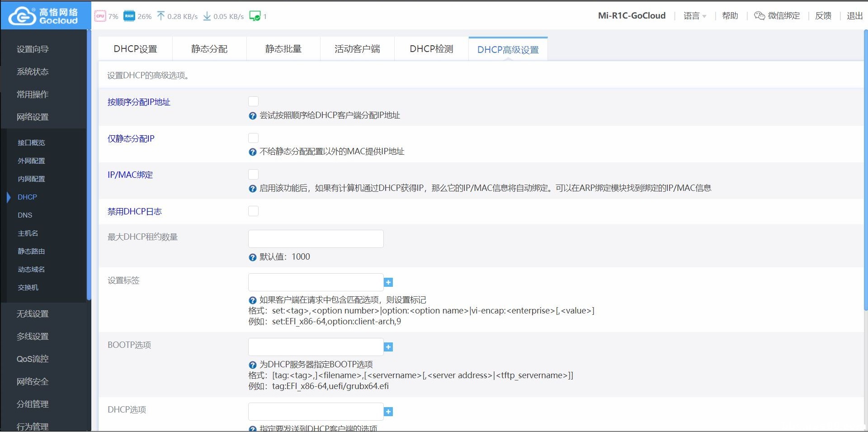Enable sequential IP address allocation checkbox
Viewport: 868px width, 432px height.
pos(253,102)
